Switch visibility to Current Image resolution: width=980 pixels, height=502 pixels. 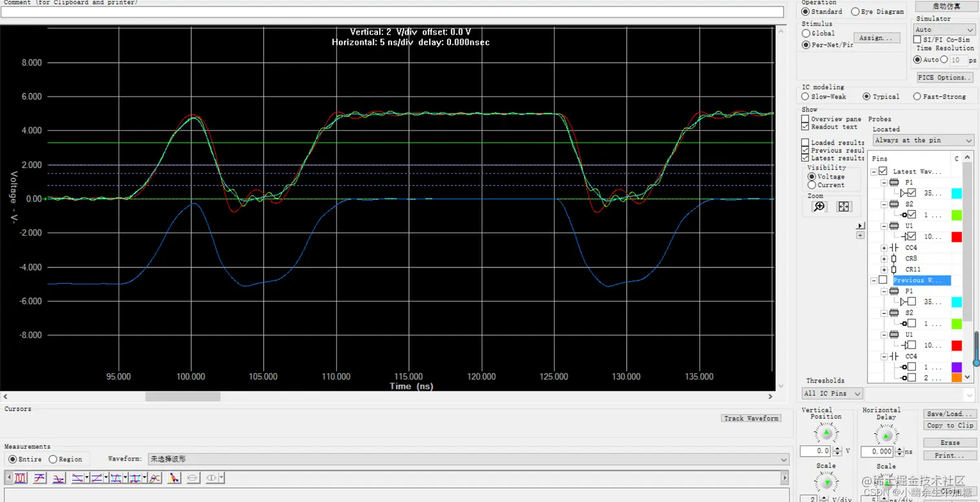811,185
